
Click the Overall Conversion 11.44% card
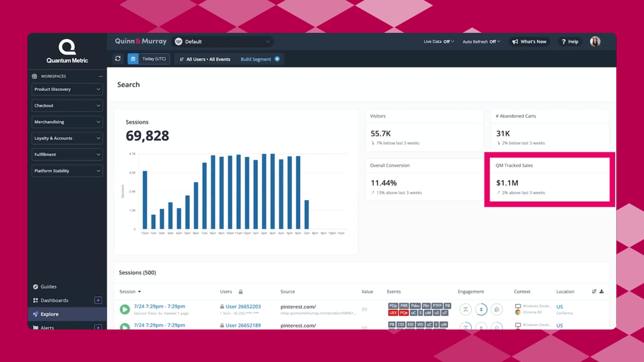click(424, 180)
